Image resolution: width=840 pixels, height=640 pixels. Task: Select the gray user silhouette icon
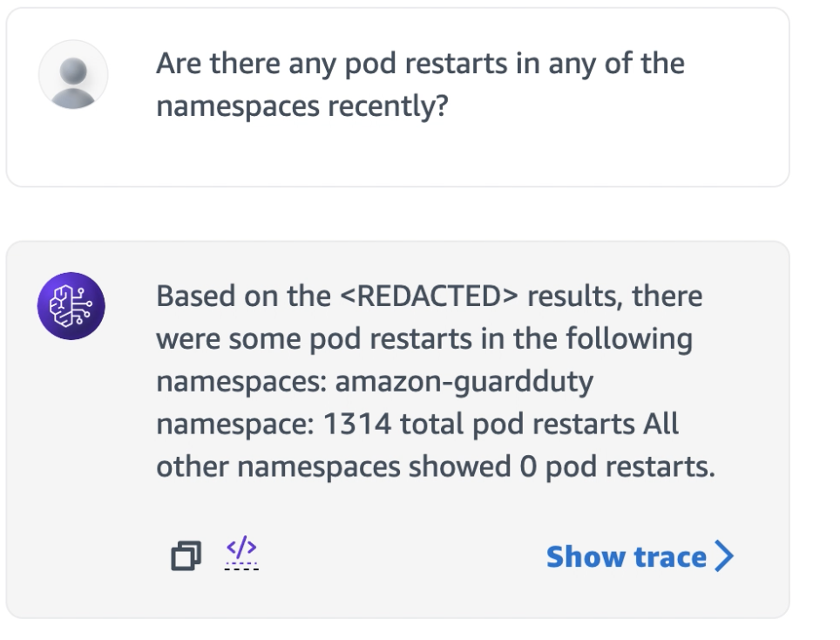(x=71, y=75)
